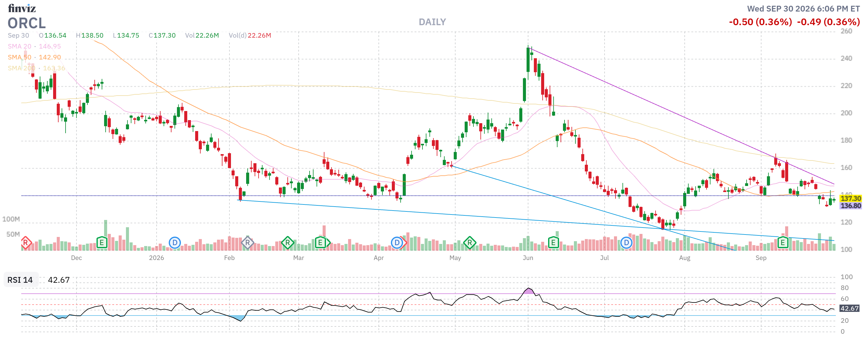Click the green R marker in May

click(x=470, y=243)
